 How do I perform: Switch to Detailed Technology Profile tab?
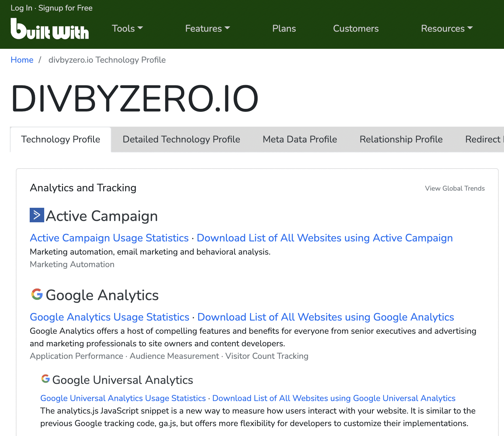181,140
